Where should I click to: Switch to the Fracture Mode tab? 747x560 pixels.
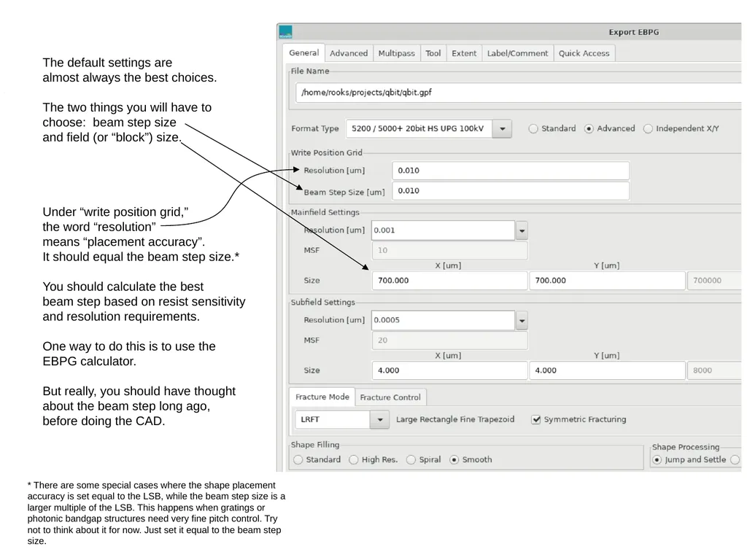[322, 397]
